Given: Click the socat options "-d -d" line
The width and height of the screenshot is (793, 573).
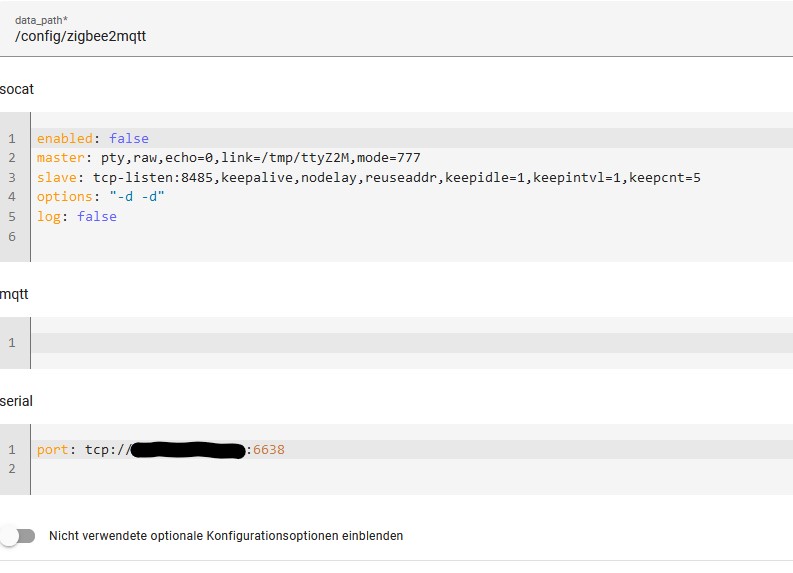Looking at the screenshot, I should pos(101,197).
